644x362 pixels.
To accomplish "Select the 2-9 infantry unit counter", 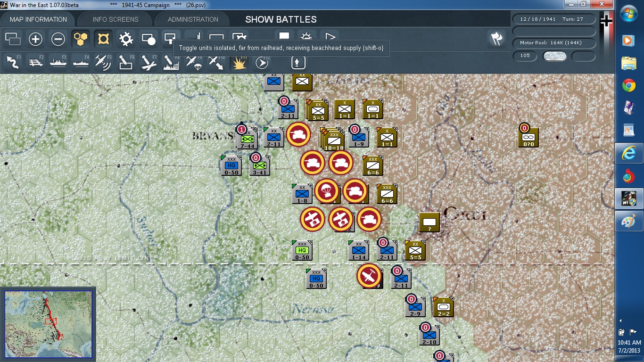I will tap(415, 307).
